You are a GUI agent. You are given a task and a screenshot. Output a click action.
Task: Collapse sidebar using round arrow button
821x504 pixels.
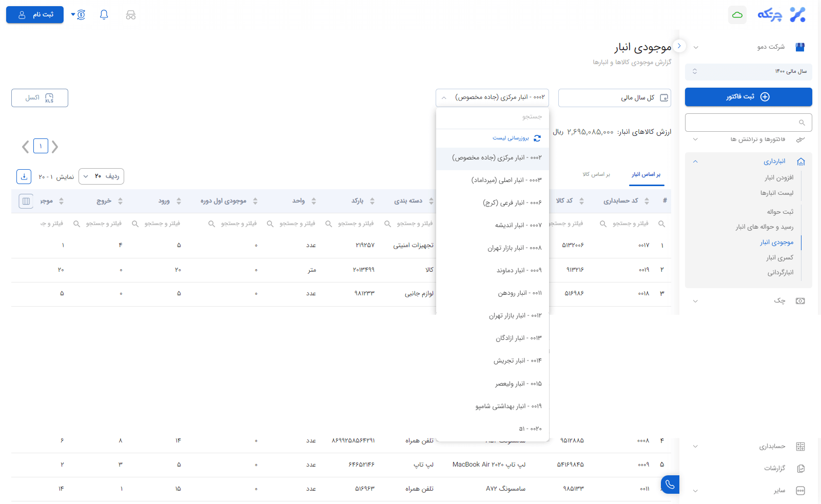[679, 46]
